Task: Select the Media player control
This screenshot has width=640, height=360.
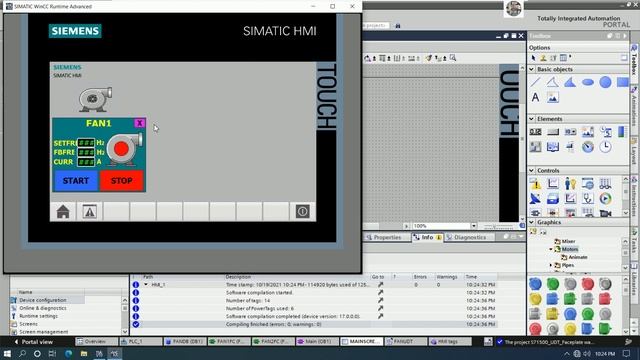Action: 605,198
